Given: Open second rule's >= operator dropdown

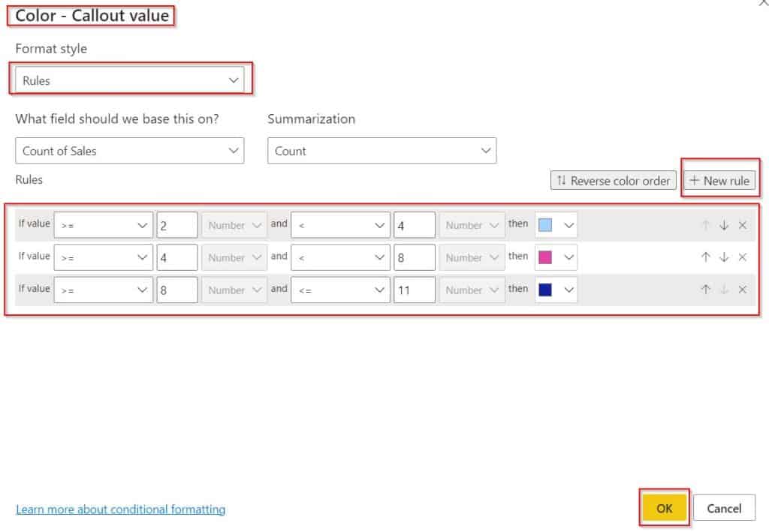Looking at the screenshot, I should (104, 257).
